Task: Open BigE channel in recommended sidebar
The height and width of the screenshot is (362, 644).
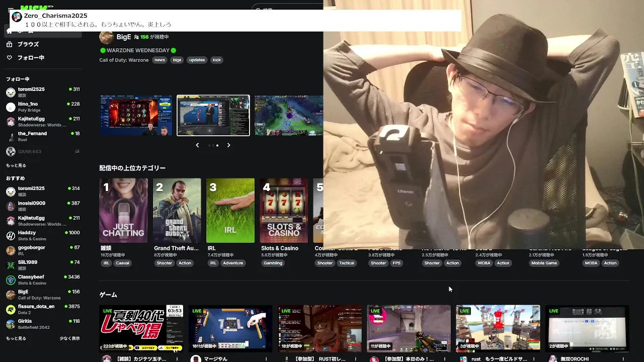Action: pyautogui.click(x=42, y=295)
